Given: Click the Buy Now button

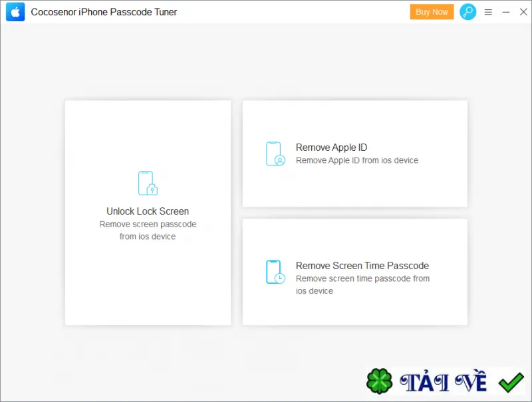Looking at the screenshot, I should click(x=432, y=12).
